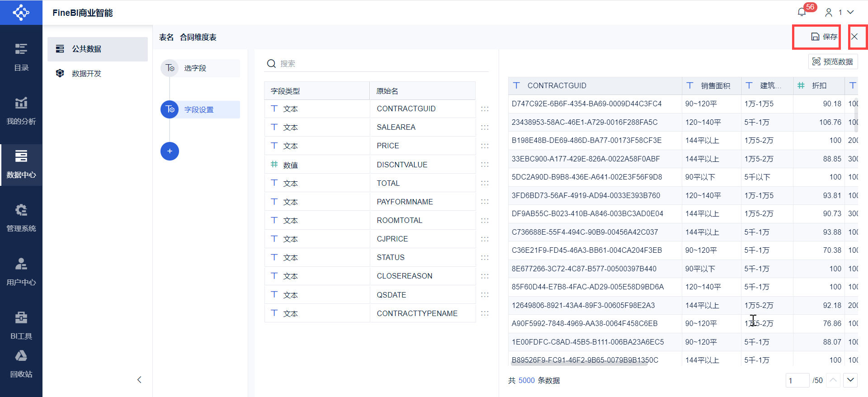The height and width of the screenshot is (397, 868).
Task: Close the table editor with the X
Action: click(x=854, y=37)
